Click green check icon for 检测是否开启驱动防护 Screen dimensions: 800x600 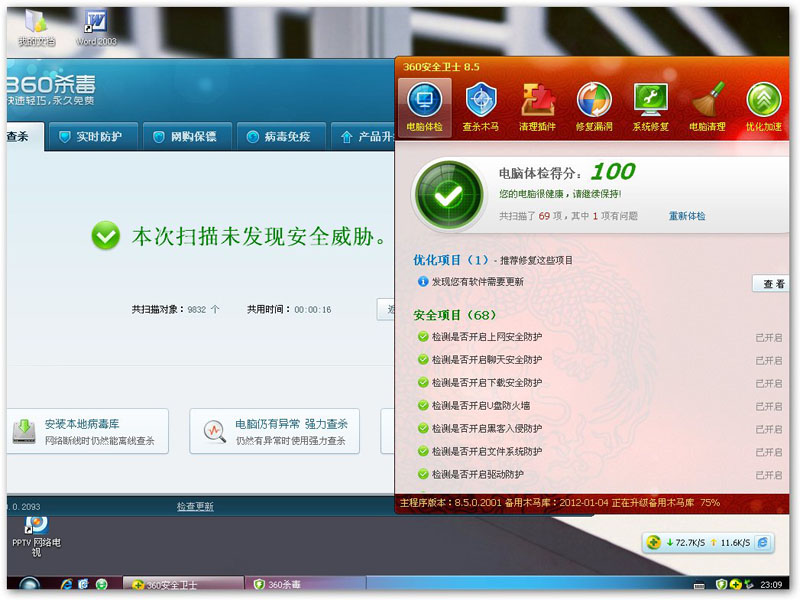(422, 474)
